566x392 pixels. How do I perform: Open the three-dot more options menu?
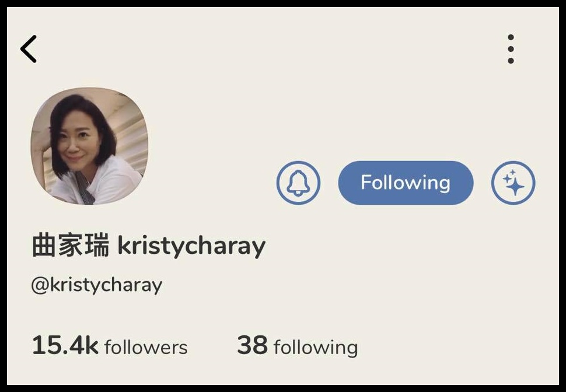point(511,49)
